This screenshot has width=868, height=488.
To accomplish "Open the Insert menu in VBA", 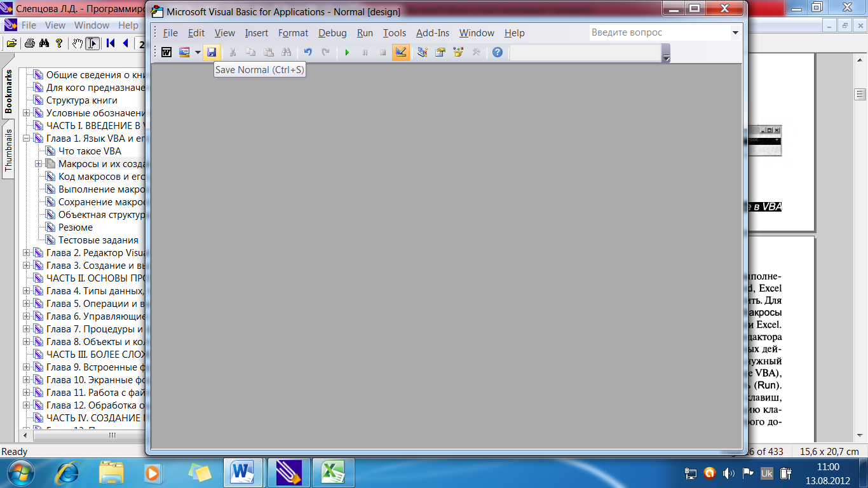I will pyautogui.click(x=257, y=33).
